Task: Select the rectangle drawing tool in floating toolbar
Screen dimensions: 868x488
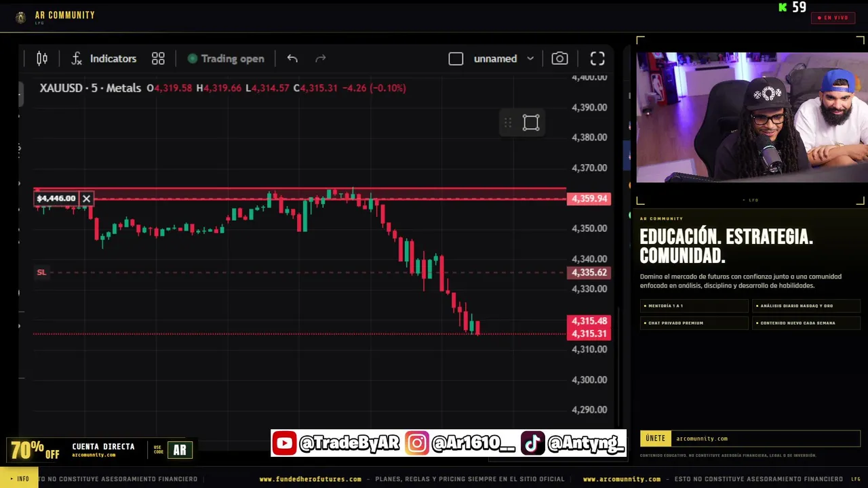Action: [531, 123]
